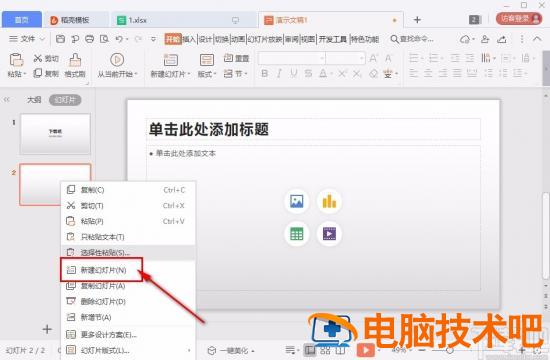This screenshot has width=550, height=360.
Task: Click the add slide plus under thumbnails
Action: [x=47, y=329]
